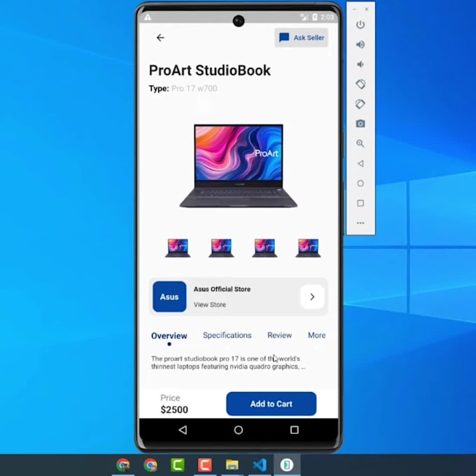Image resolution: width=476 pixels, height=476 pixels.
Task: Select the fourth laptop thumbnail
Action: tap(308, 248)
